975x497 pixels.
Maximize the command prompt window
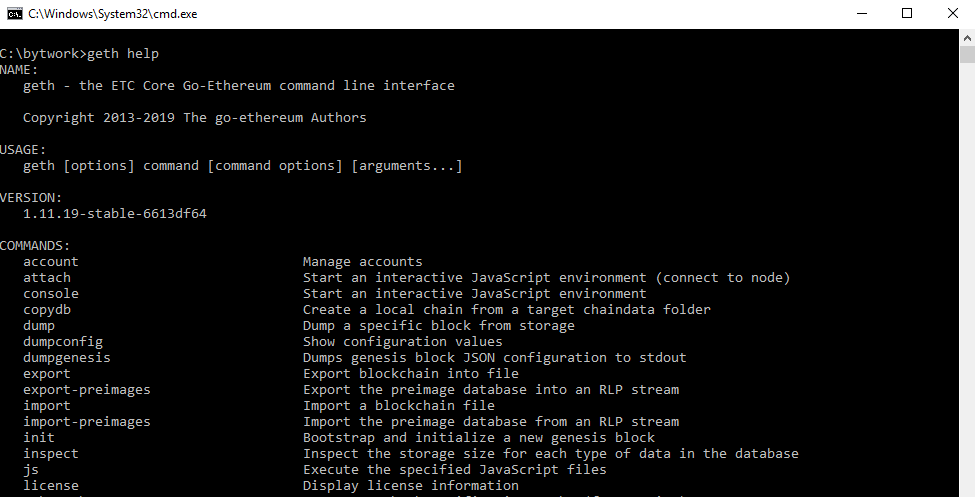907,14
